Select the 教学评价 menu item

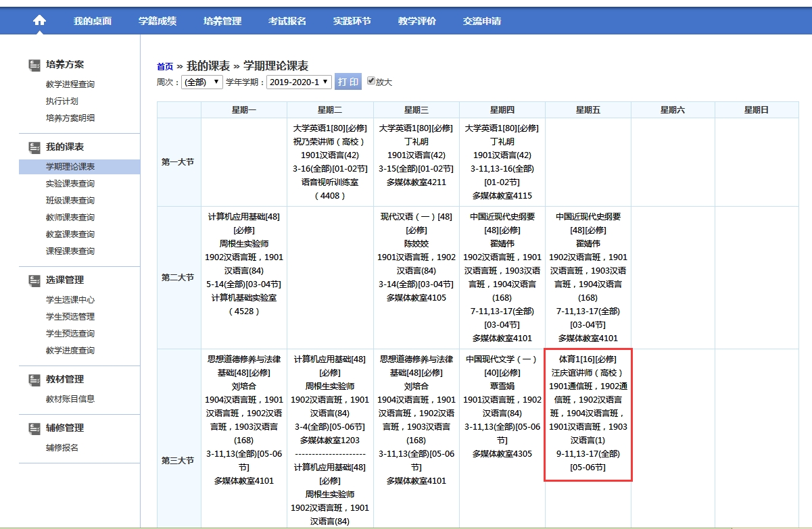pos(417,21)
